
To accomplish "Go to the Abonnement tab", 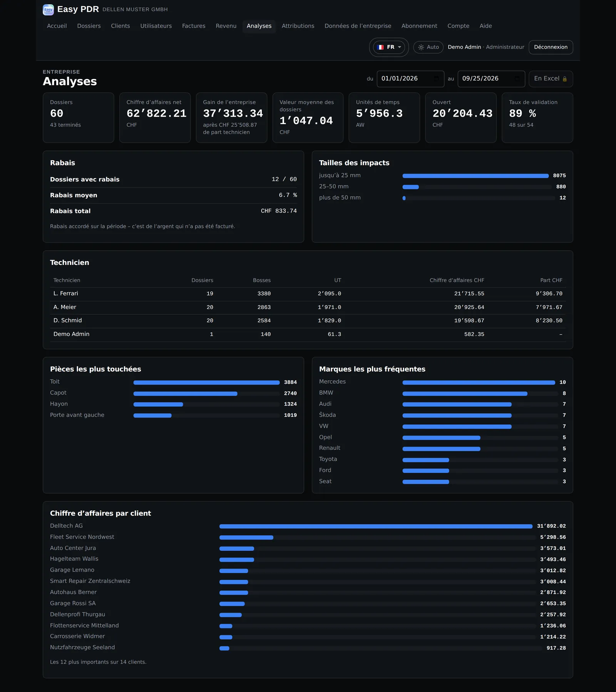I will point(419,26).
